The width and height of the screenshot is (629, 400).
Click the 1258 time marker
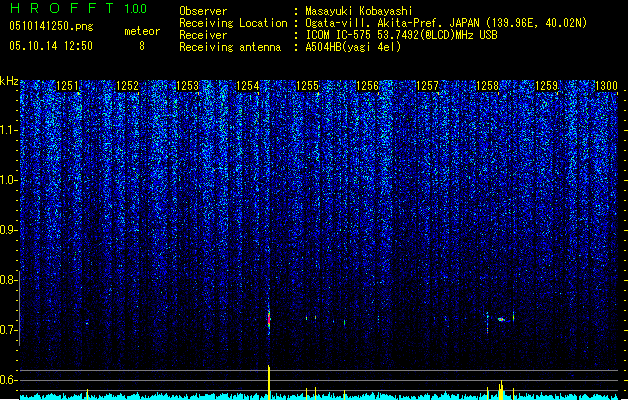(487, 86)
